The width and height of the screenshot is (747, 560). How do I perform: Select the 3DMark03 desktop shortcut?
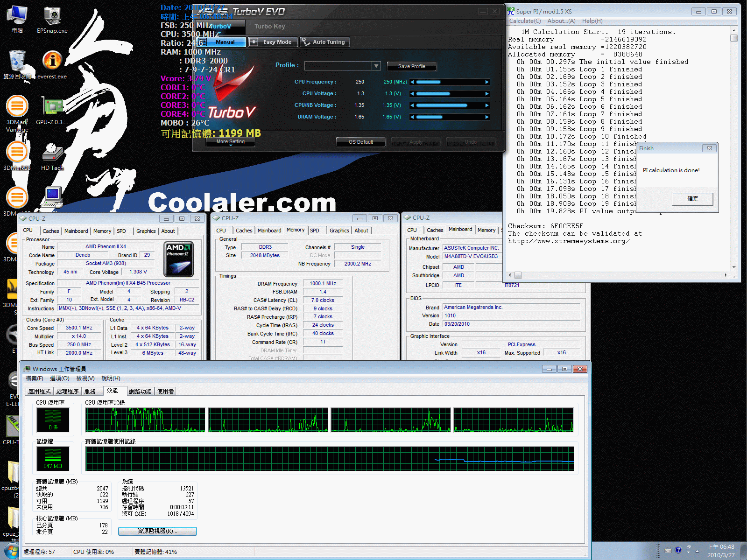click(x=17, y=156)
